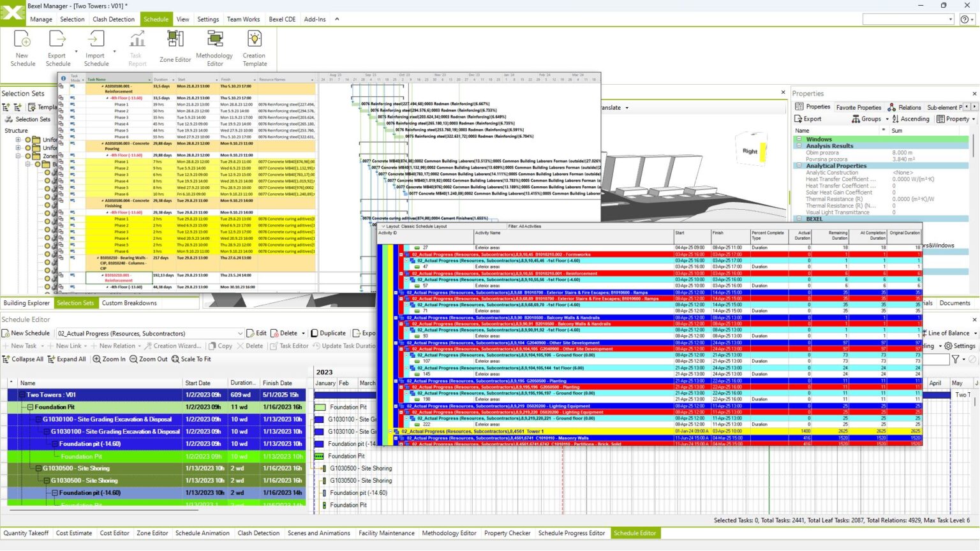Viewport: 980px width, 551px height.
Task: Create a new schedule via New Schedule icon
Action: [22, 48]
